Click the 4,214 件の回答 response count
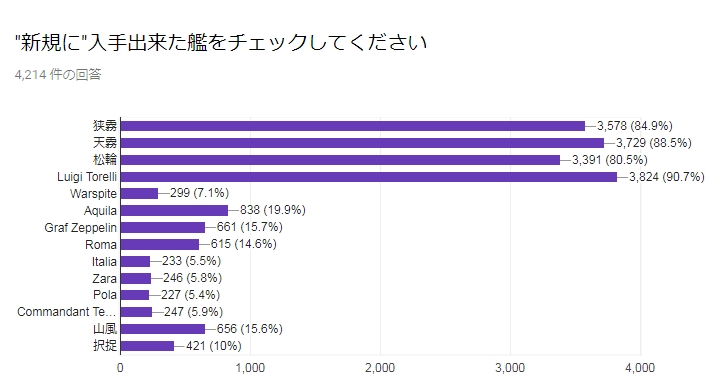 [58, 74]
